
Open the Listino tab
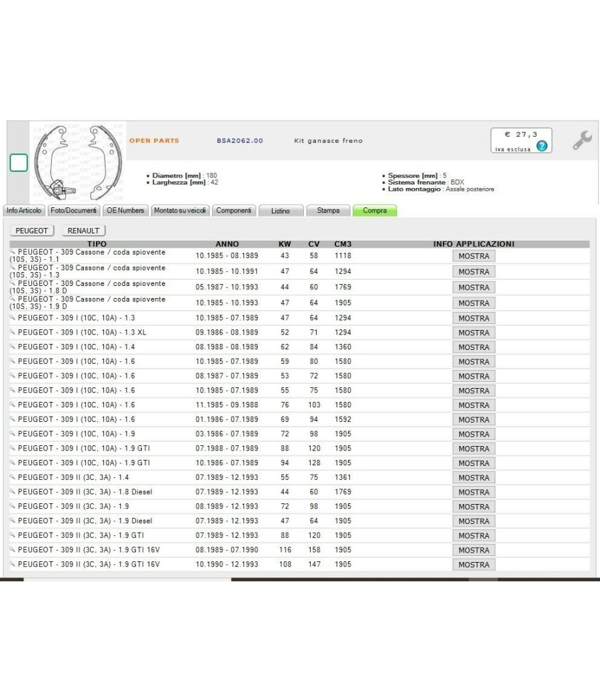pyautogui.click(x=281, y=211)
